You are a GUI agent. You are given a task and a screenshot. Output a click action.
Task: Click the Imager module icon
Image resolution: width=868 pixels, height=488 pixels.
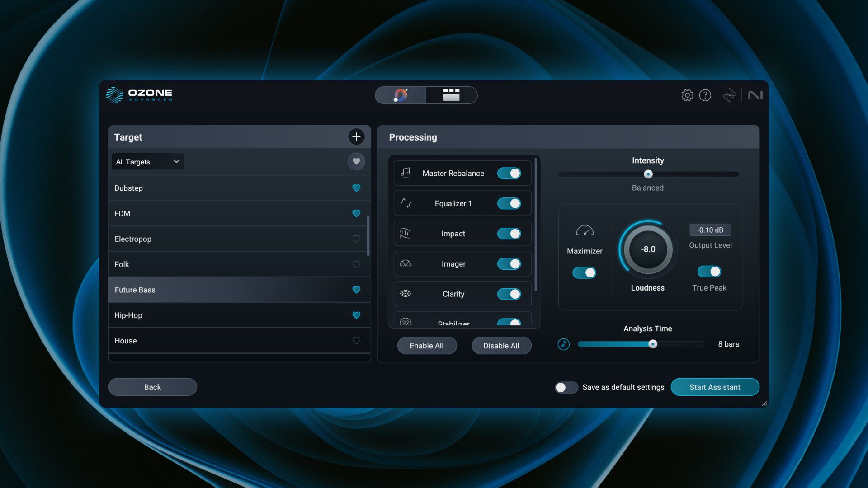[x=406, y=263]
